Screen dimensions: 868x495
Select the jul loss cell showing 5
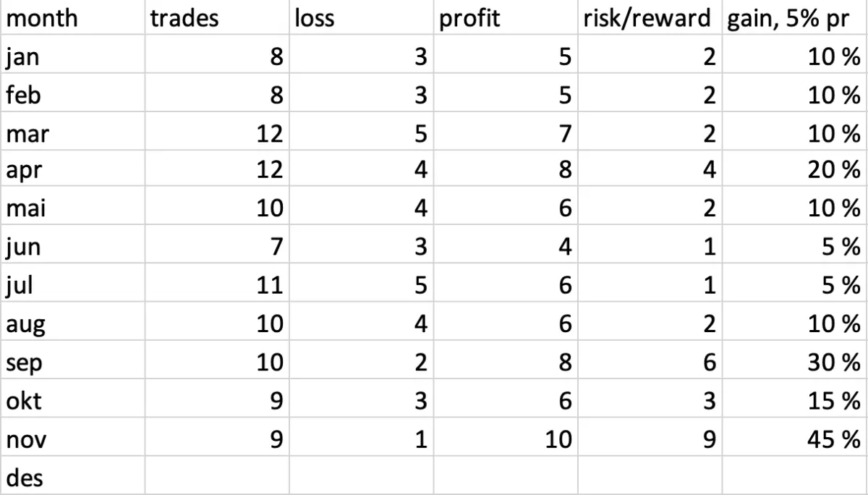(x=361, y=284)
